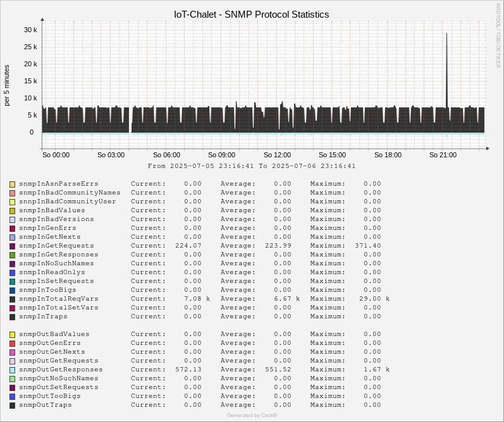
Task: Click the 'So 12:00' x-axis label
Action: (x=277, y=155)
